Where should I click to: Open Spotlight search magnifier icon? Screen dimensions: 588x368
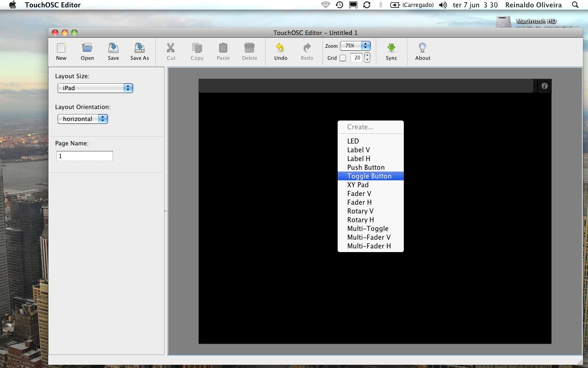coord(575,5)
